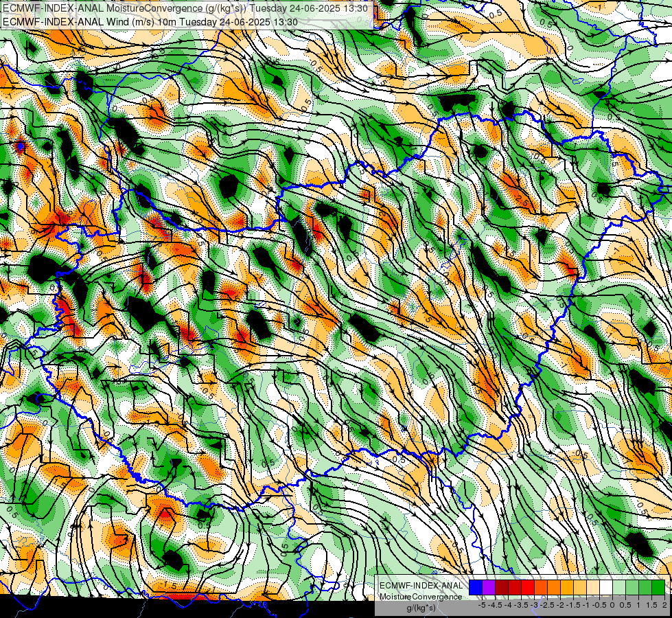Click the white swatch in the legend
672x618 pixels.
[x=606, y=587]
